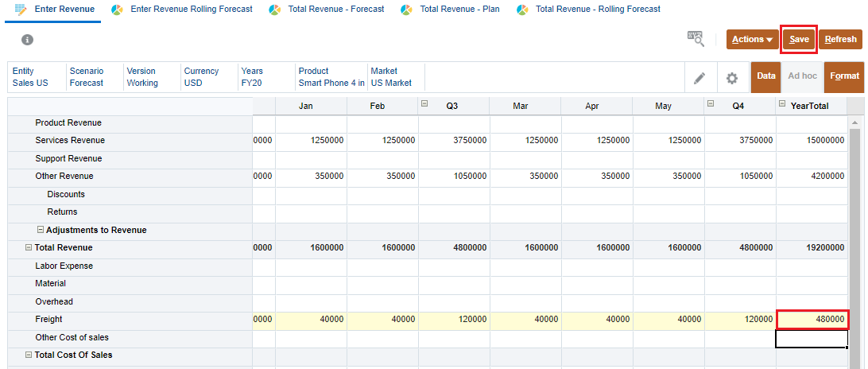The height and width of the screenshot is (369, 868).
Task: Collapse the Q4 column group
Action: (x=711, y=103)
